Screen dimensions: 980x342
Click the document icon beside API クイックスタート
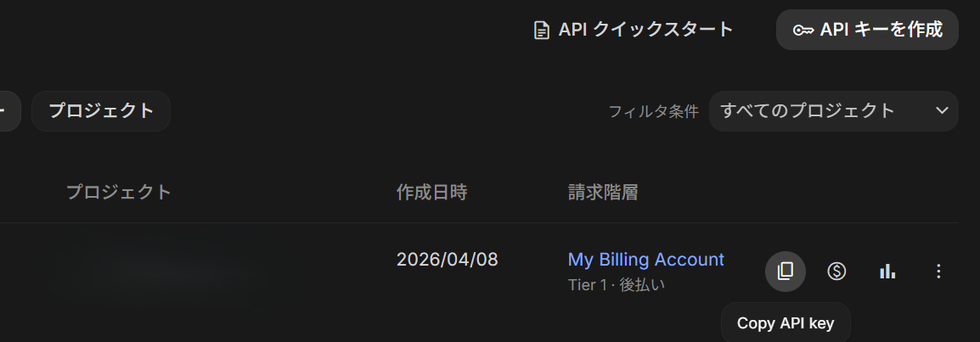point(541,31)
